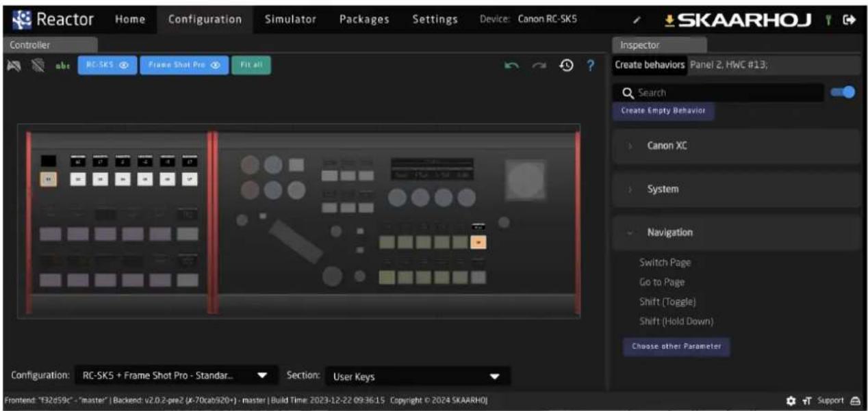Click the crossed-out panel icon in toolbar
The width and height of the screenshot is (868, 411).
(39, 66)
